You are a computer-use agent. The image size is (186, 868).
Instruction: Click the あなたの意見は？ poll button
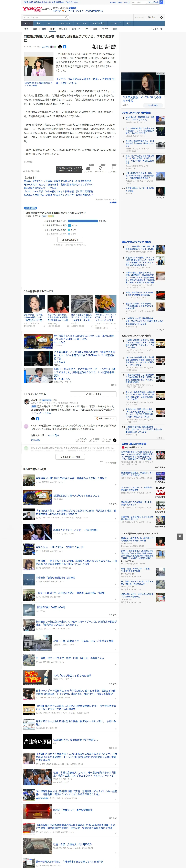point(70,240)
